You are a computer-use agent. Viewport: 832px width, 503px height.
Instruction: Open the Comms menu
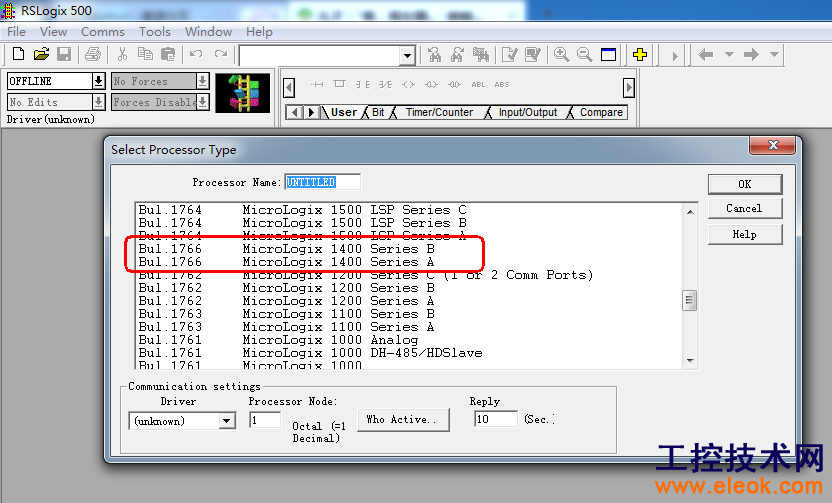(x=102, y=32)
